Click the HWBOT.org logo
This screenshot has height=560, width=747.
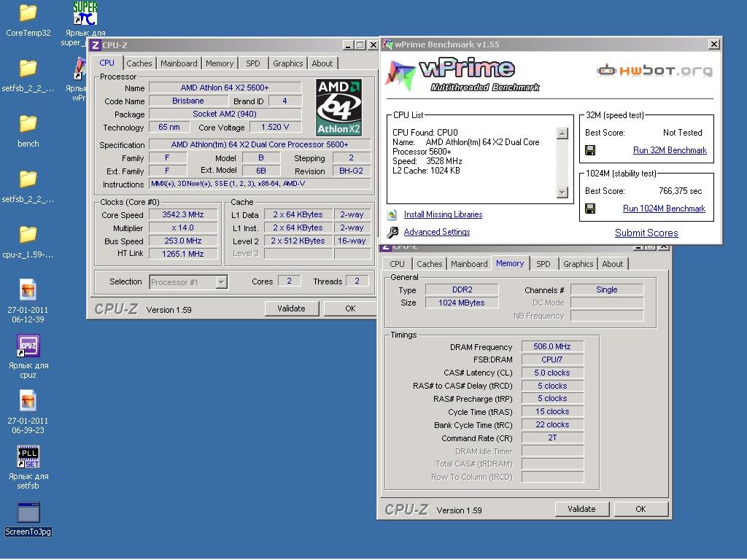point(654,71)
